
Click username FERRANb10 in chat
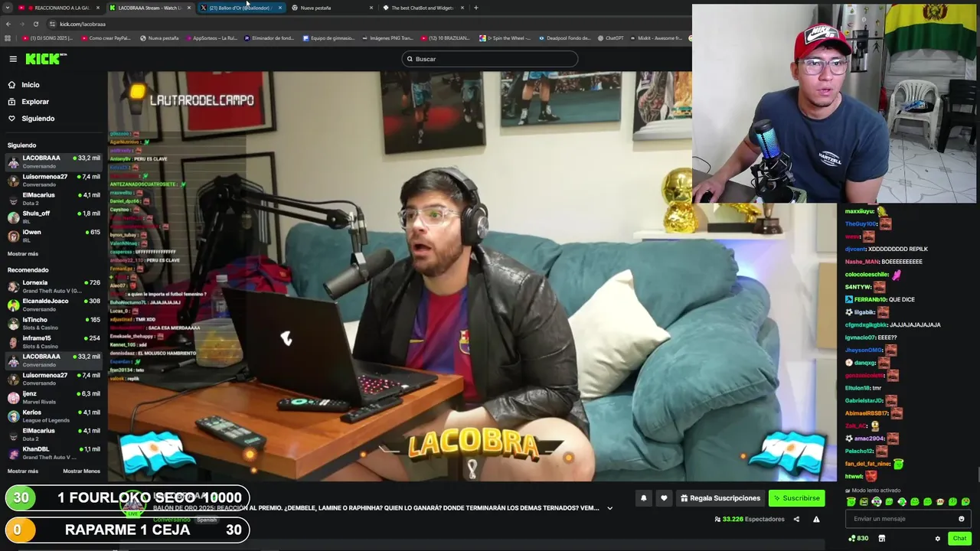point(870,299)
